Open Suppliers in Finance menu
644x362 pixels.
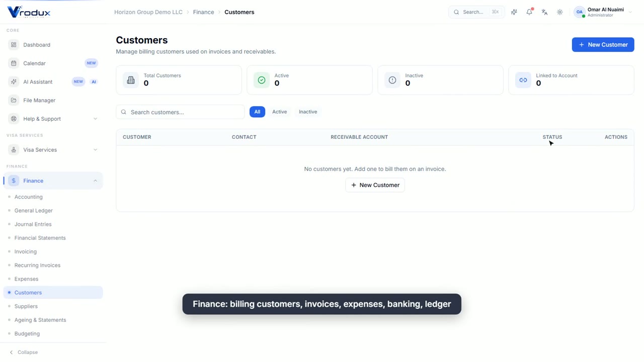coord(26,306)
